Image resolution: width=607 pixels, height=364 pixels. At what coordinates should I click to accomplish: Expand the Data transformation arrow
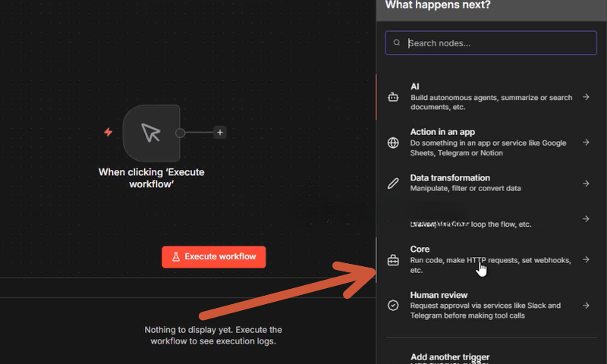586,184
